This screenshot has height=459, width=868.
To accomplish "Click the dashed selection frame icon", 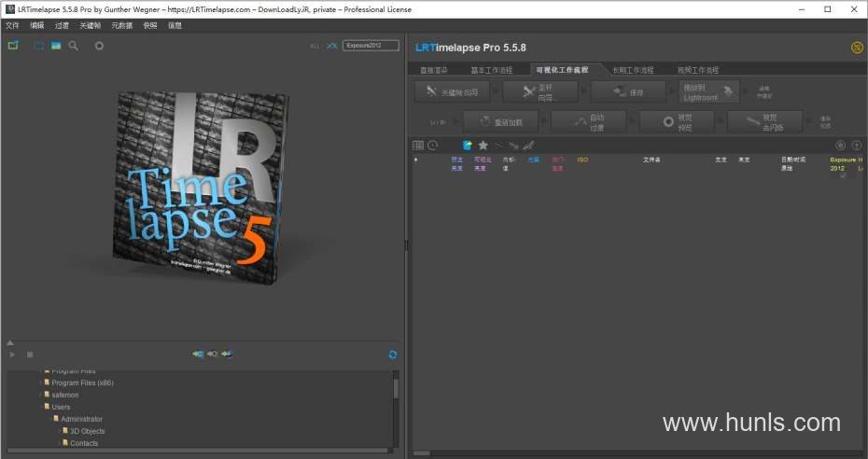I will point(39,46).
